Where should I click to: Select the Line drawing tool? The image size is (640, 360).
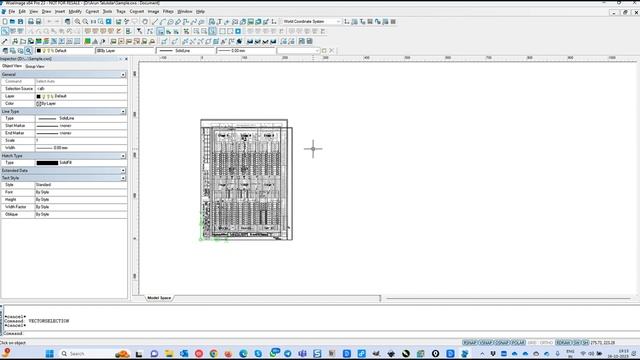[155, 21]
